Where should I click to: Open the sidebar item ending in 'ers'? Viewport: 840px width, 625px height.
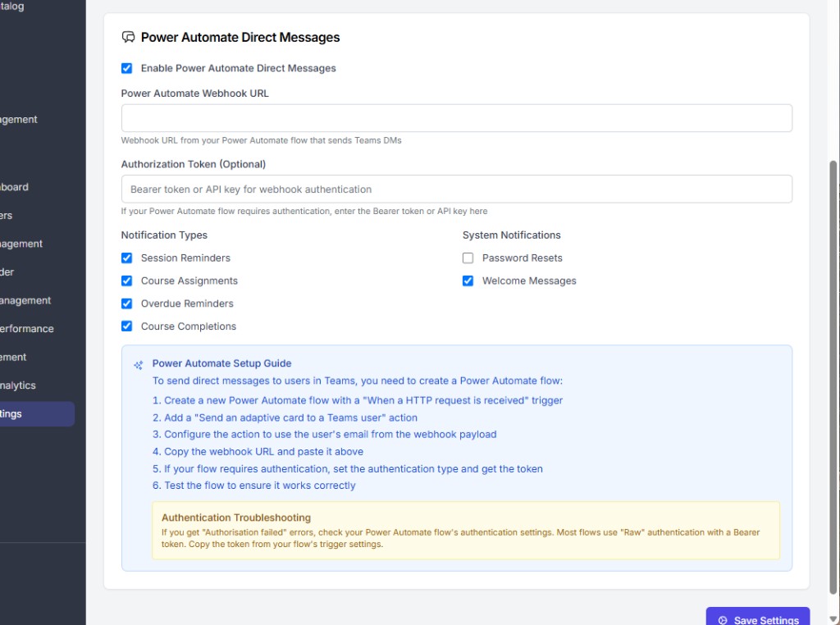pos(7,215)
